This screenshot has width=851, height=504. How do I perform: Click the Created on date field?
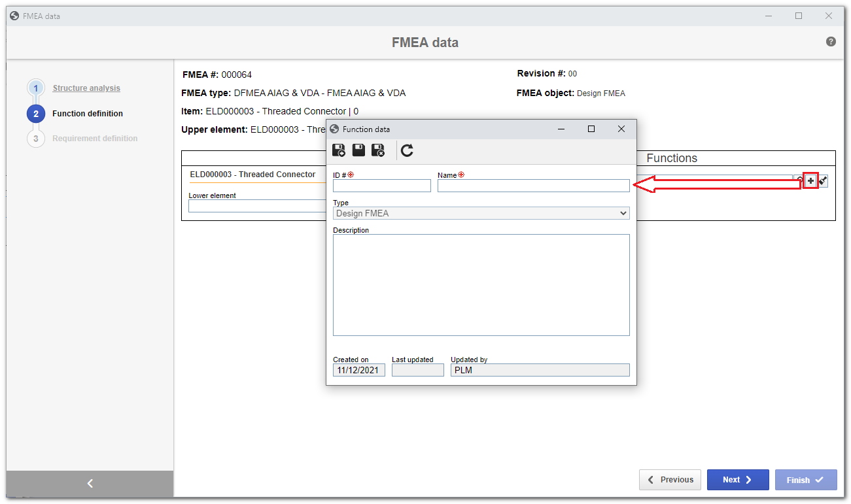359,370
